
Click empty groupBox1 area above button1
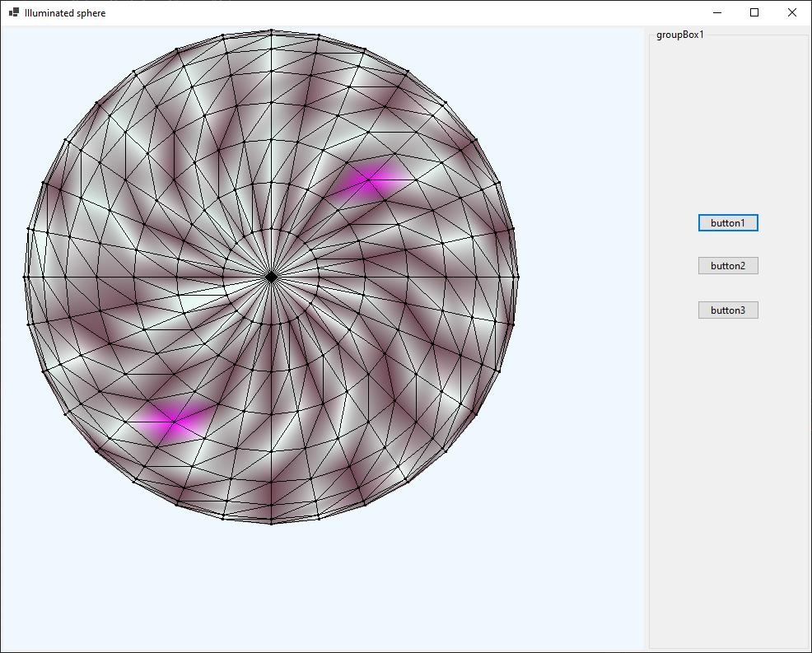[728, 124]
